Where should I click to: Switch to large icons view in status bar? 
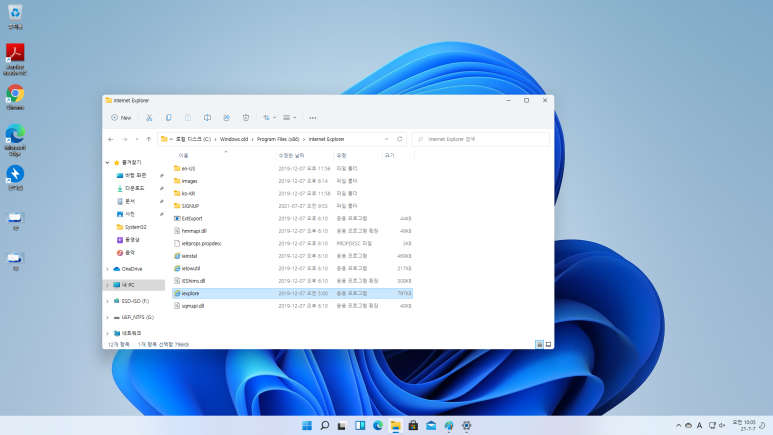click(x=548, y=344)
